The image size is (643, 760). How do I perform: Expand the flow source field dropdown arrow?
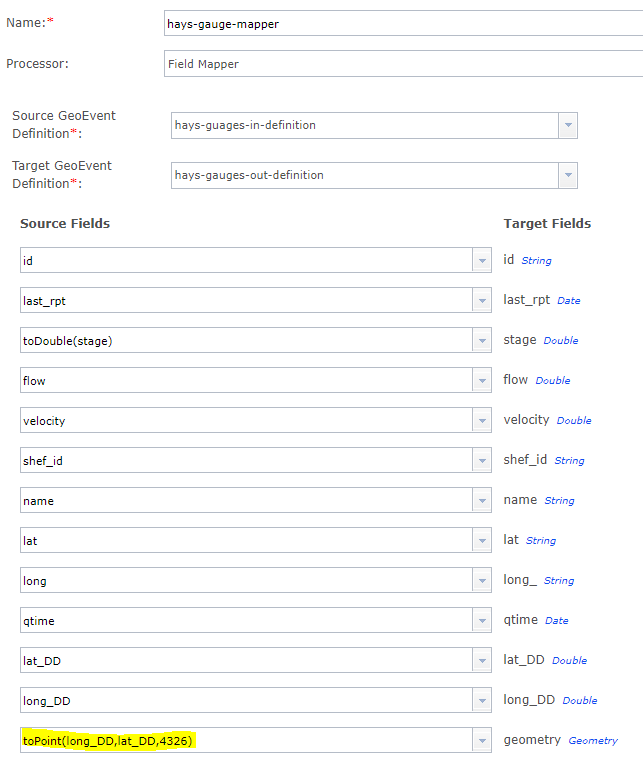tap(481, 380)
